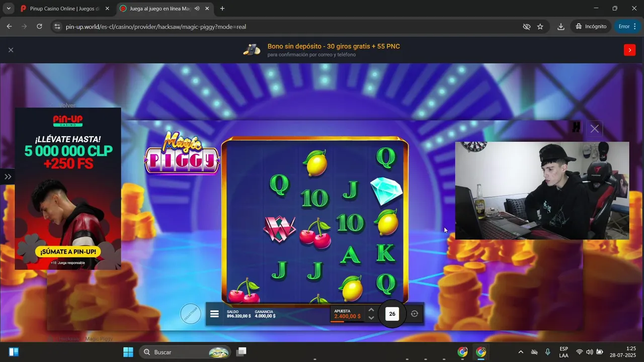The image size is (644, 362).
Task: Open the battery status tray icon
Action: click(600, 352)
